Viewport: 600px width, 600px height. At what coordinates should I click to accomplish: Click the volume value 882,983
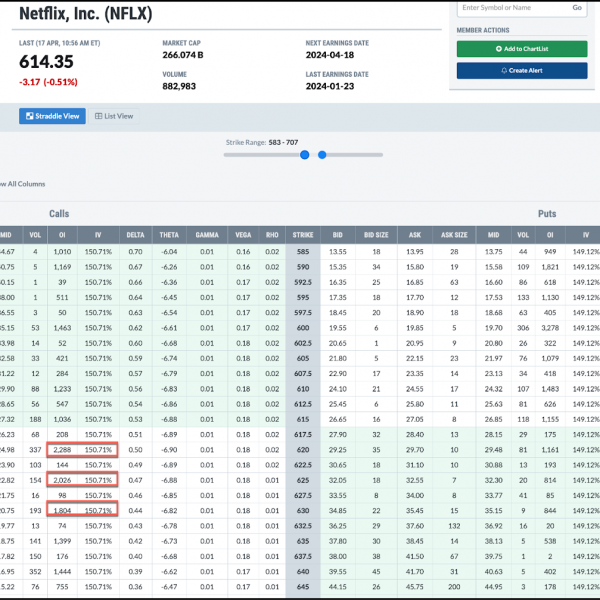179,86
